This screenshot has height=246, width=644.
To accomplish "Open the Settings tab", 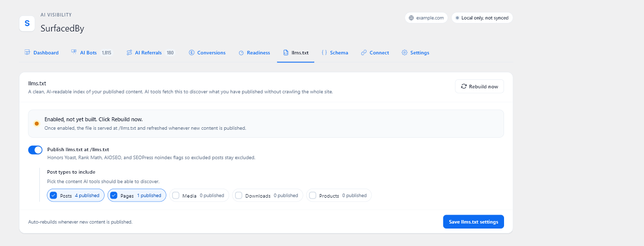I will click(x=415, y=52).
